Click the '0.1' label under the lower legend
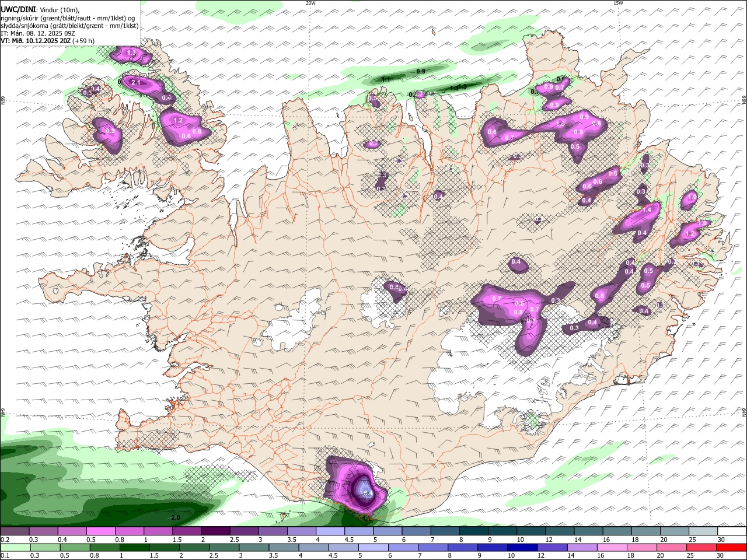This screenshot has height=560, width=747. coord(5,556)
